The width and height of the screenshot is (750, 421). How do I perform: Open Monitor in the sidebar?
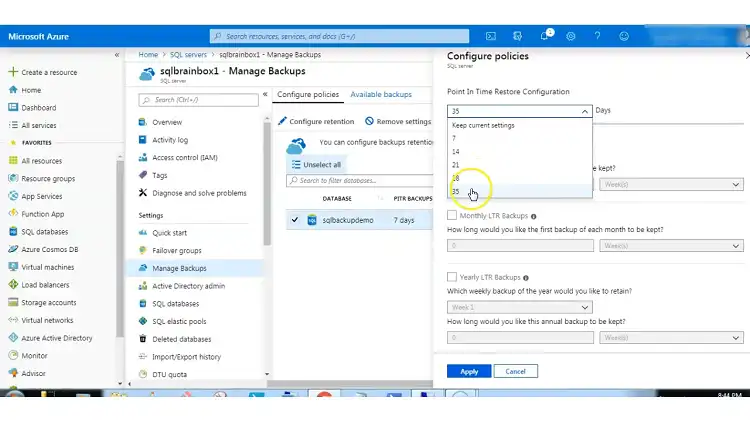click(34, 355)
